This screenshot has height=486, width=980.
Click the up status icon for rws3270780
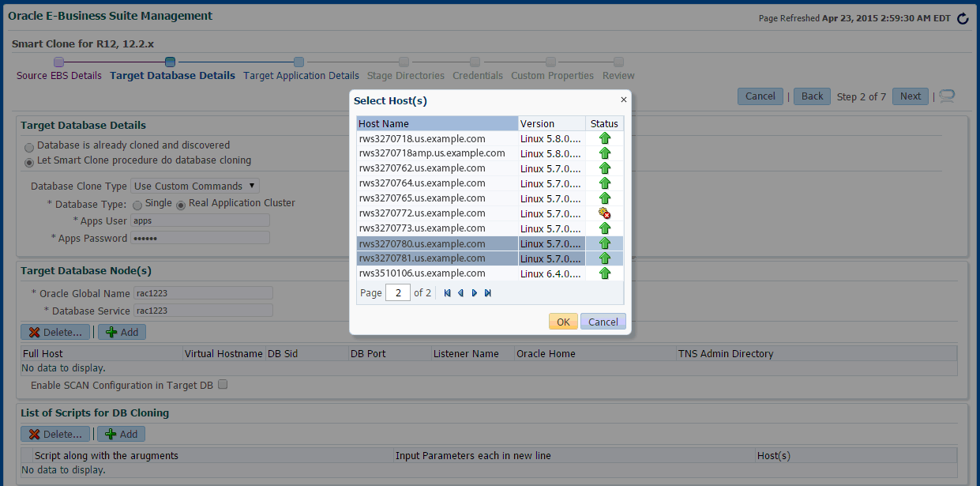(605, 243)
